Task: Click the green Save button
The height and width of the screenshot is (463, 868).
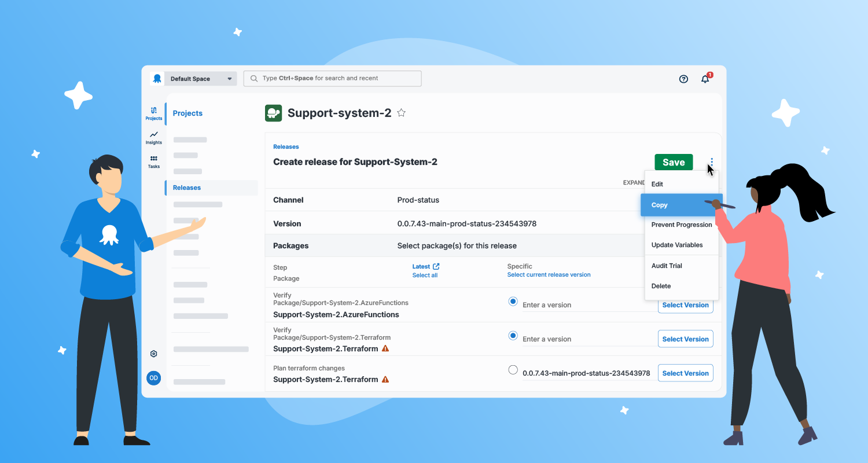Action: click(x=674, y=163)
